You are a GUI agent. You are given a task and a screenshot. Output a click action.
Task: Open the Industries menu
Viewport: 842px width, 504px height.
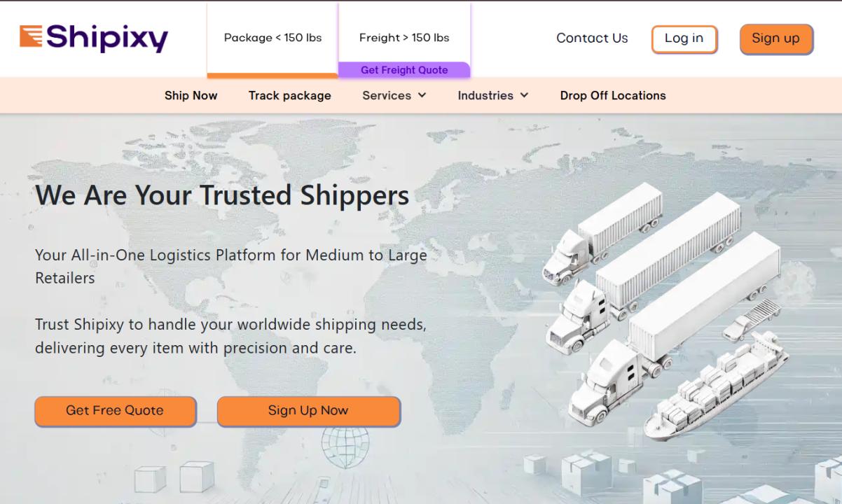tap(493, 96)
